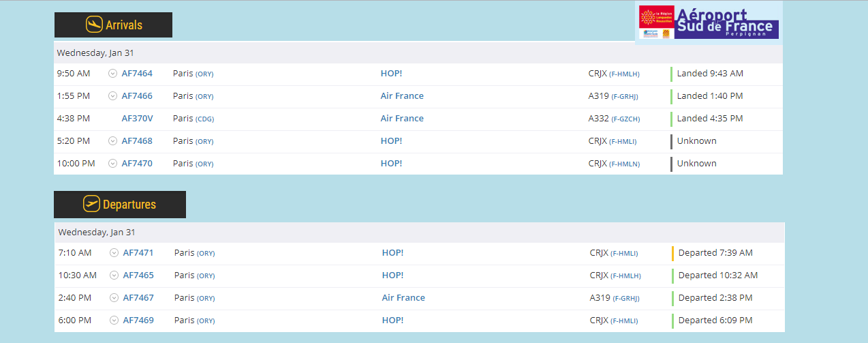Click HOP! airline in AF7469 row
This screenshot has width=868, height=343.
pos(392,320)
